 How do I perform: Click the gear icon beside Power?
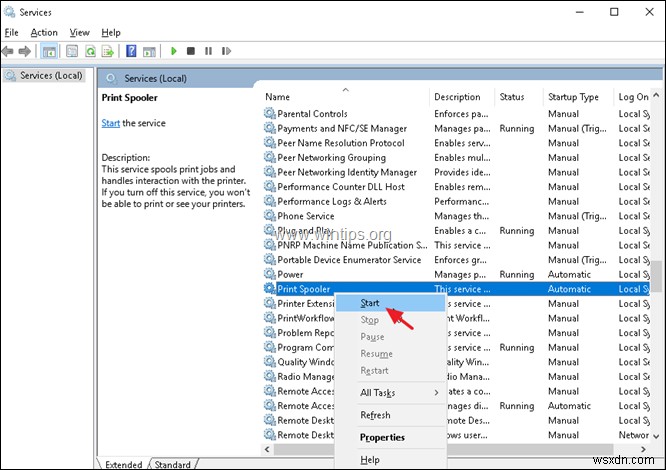270,274
